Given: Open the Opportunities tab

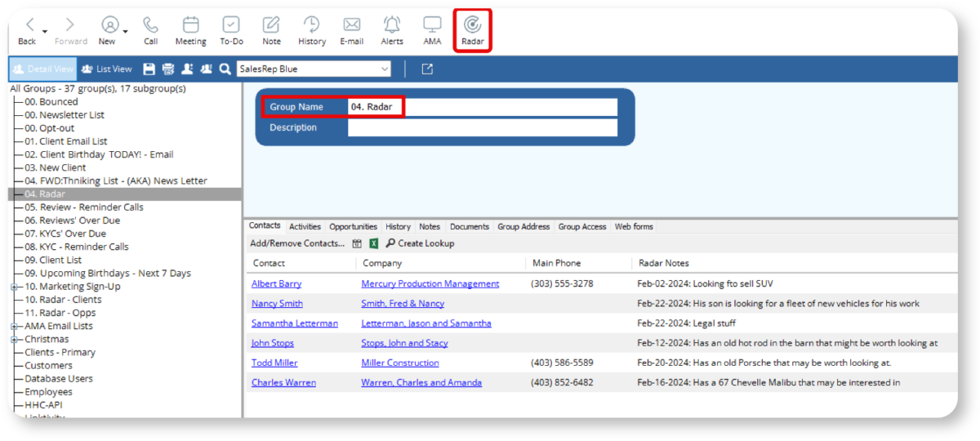Looking at the screenshot, I should coord(354,226).
